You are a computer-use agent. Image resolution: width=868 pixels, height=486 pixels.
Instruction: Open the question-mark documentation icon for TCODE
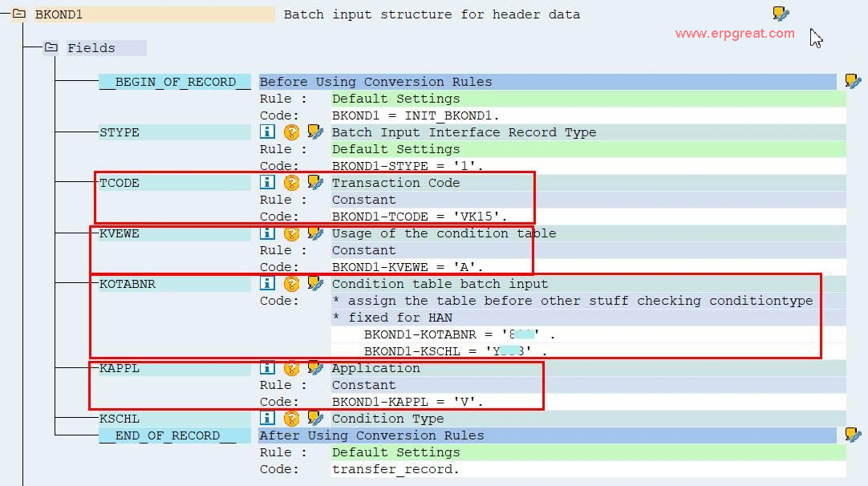pyautogui.click(x=291, y=182)
